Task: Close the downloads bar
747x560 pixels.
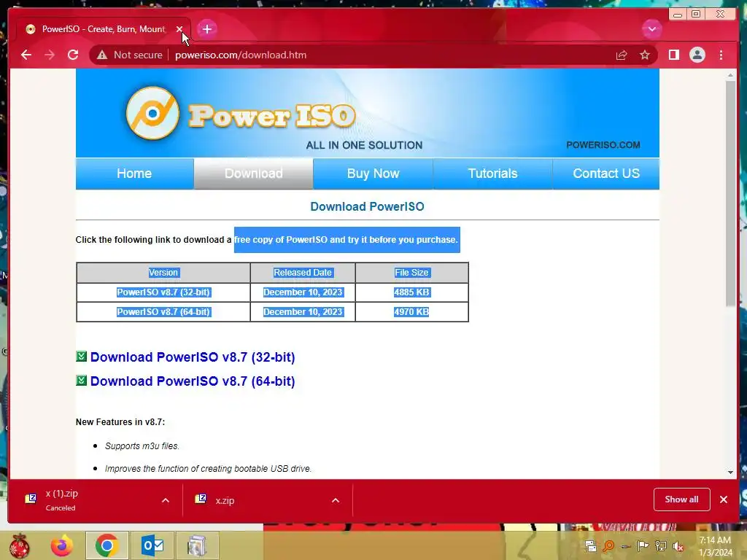Action: [x=724, y=499]
